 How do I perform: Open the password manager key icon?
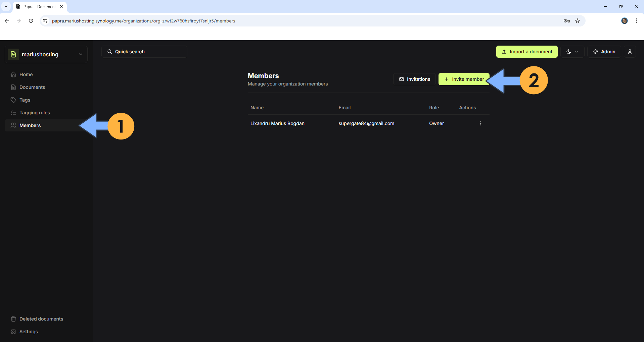pos(566,21)
